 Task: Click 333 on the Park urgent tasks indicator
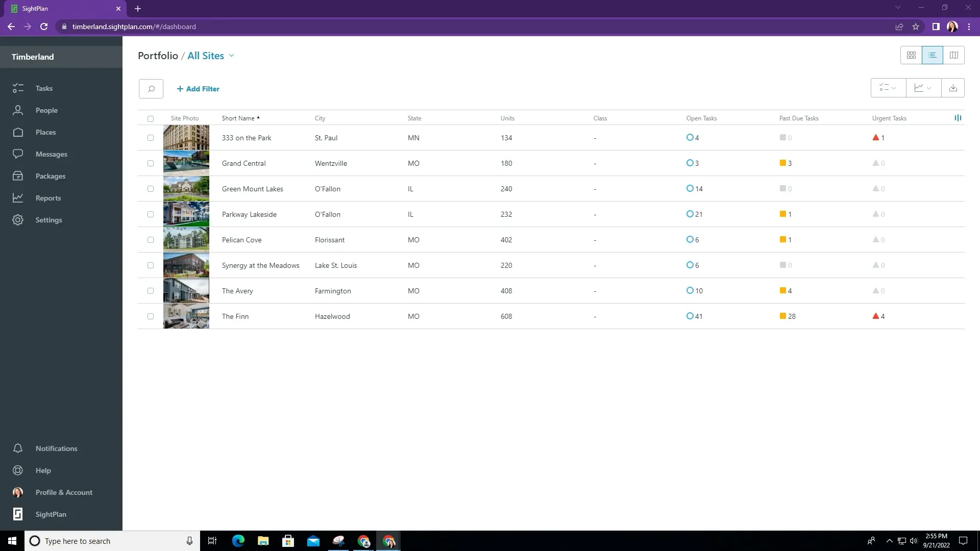(878, 138)
